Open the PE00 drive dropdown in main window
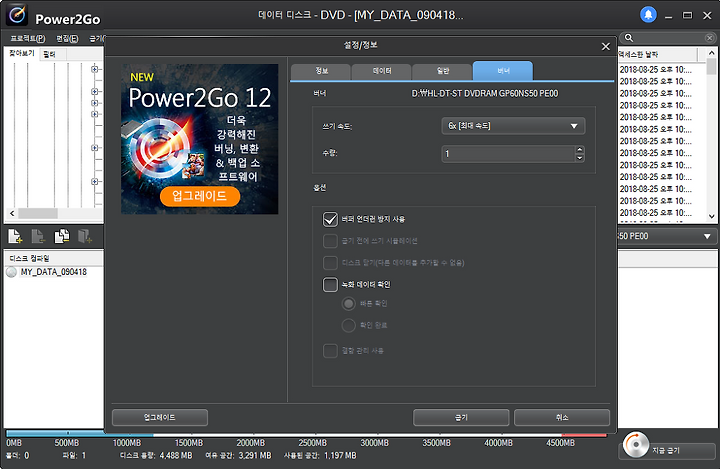720x469 pixels. click(x=707, y=237)
